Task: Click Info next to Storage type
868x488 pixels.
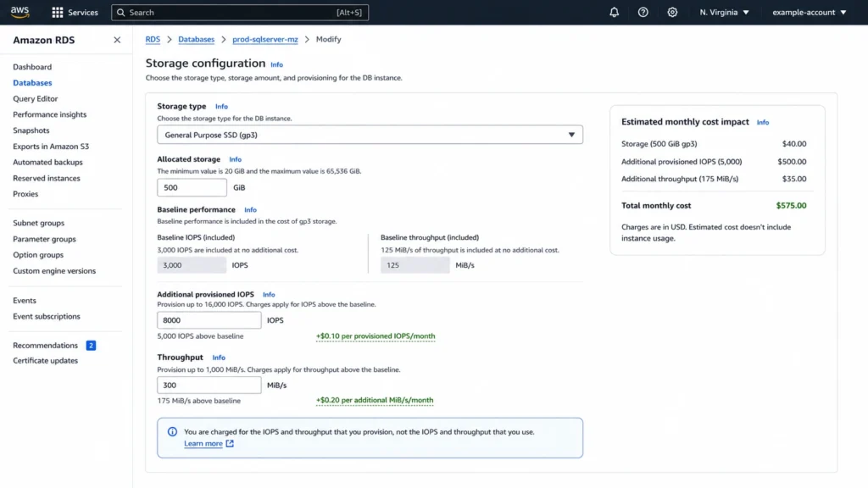Action: [221, 106]
